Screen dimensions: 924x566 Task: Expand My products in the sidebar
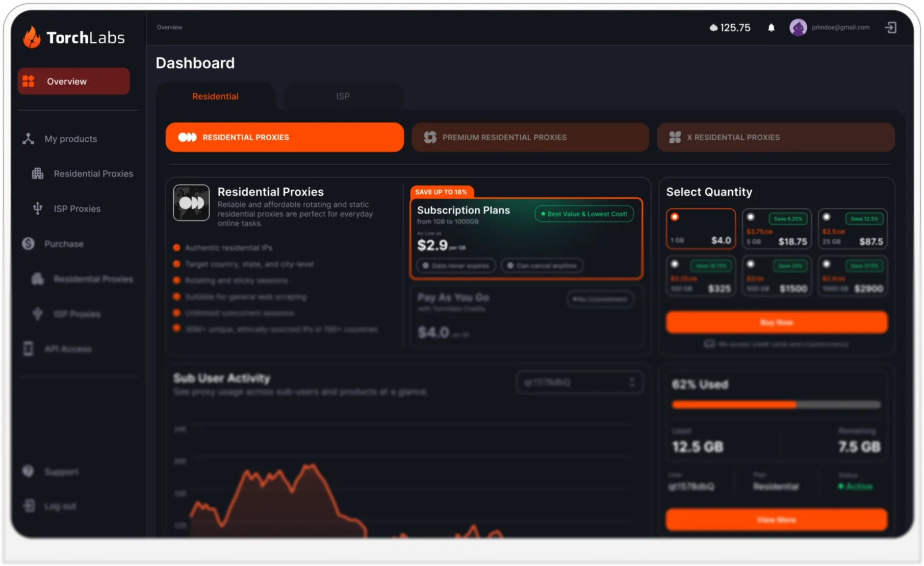click(70, 139)
